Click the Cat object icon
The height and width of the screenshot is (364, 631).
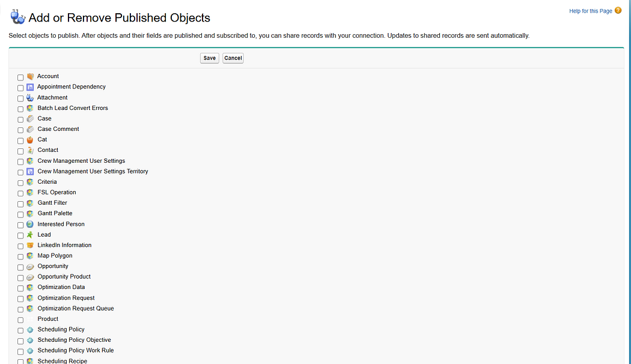pos(30,139)
